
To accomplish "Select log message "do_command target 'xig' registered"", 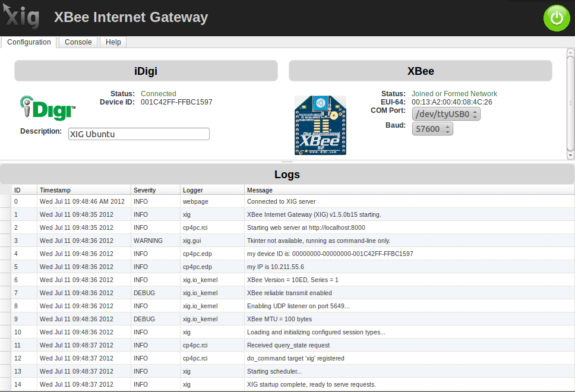I will click(x=296, y=358).
